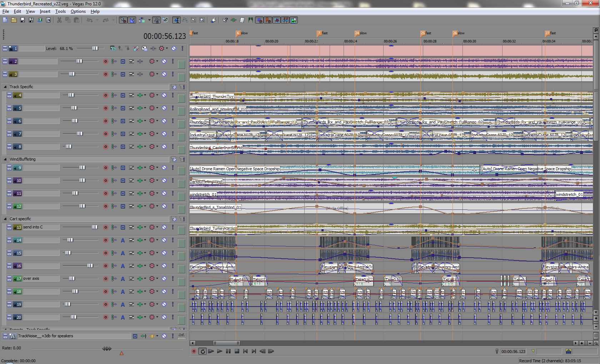The width and height of the screenshot is (600, 364).
Task: Mute the TrackNoise bus
Action: [164, 336]
